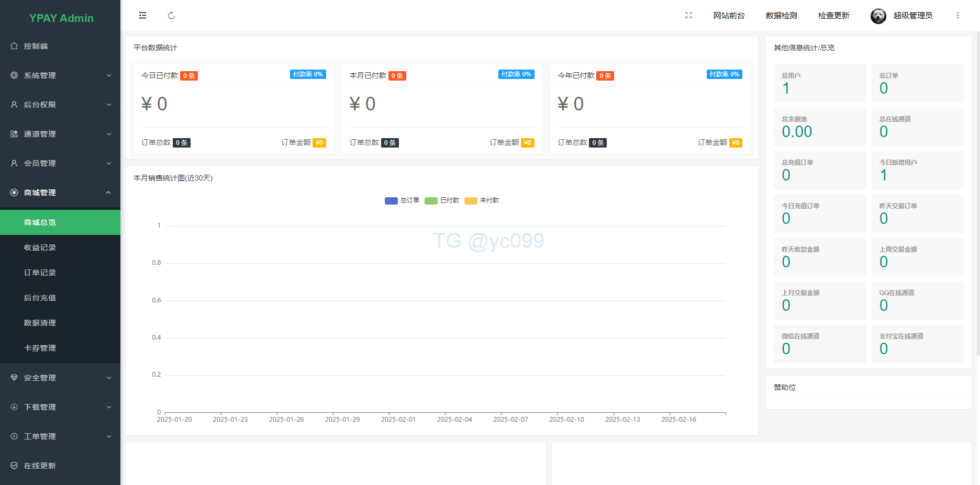Image resolution: width=980 pixels, height=485 pixels.
Task: Click the 通道管理 channel icon
Action: [x=14, y=134]
